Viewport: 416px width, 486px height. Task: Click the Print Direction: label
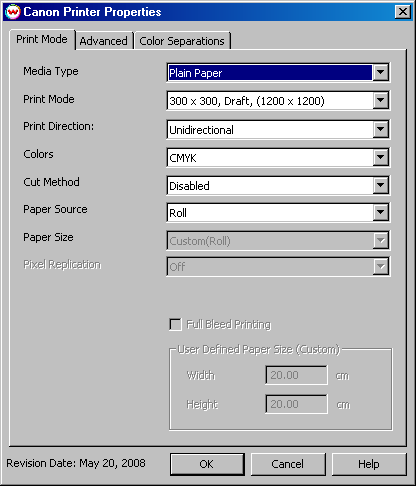point(59,126)
